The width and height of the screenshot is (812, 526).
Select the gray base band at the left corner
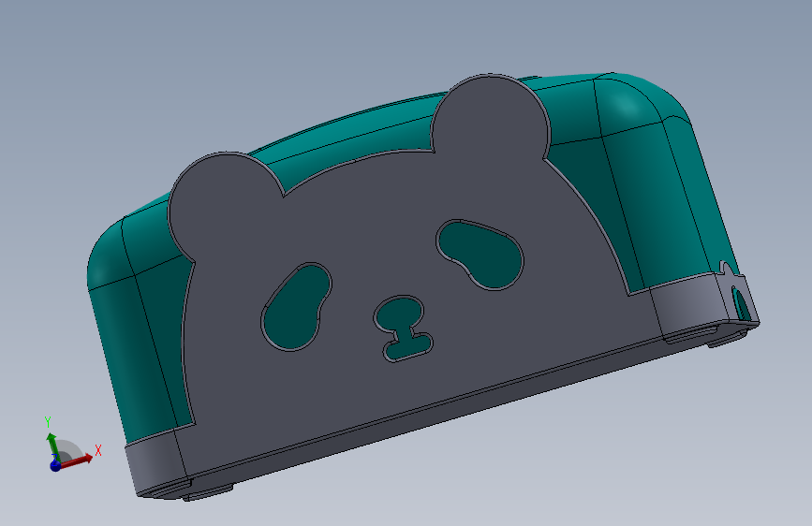pos(155,460)
